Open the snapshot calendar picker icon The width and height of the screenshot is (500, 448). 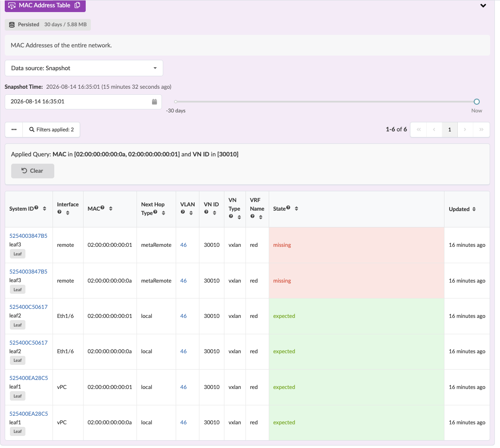[x=154, y=102]
